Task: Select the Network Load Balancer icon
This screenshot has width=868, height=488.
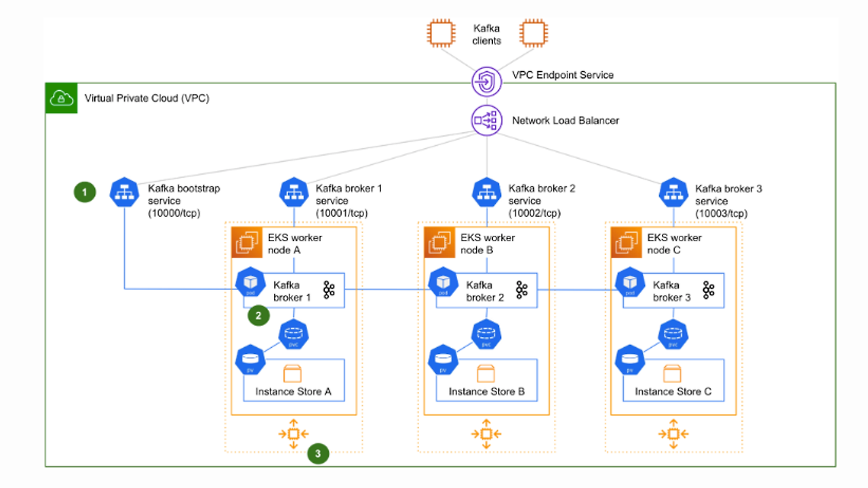Action: [x=487, y=120]
